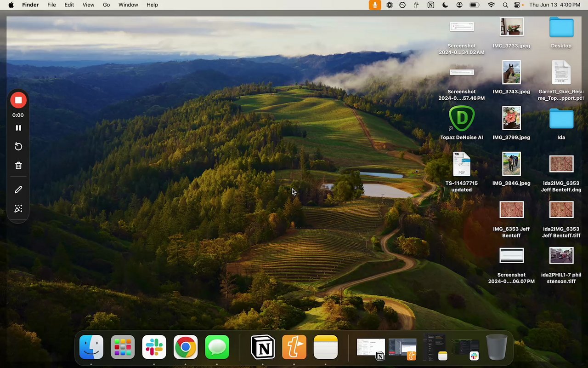Viewport: 588px width, 368px height.
Task: Show battery status in menu bar
Action: [475, 5]
